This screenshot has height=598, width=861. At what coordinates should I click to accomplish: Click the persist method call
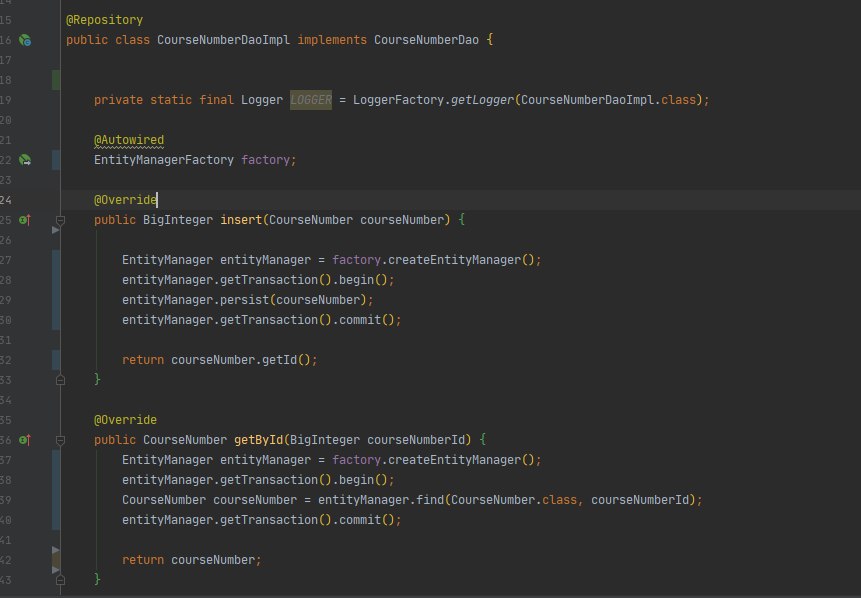(244, 300)
